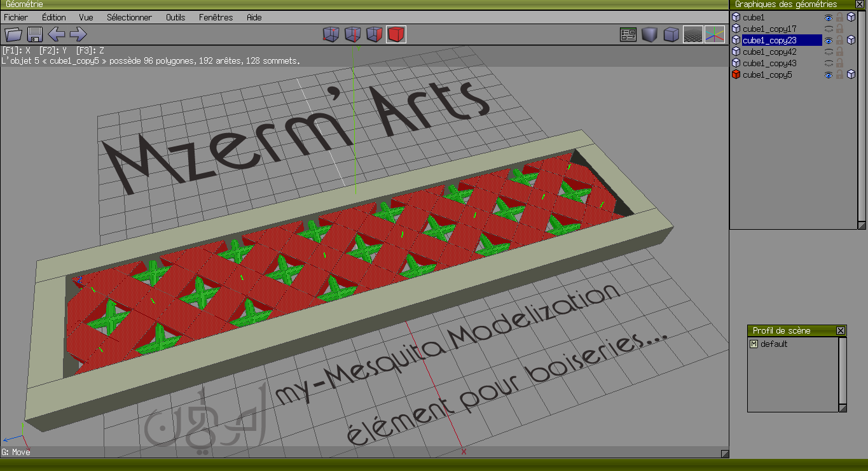868x471 pixels.
Task: Open the Outils menu
Action: [176, 17]
